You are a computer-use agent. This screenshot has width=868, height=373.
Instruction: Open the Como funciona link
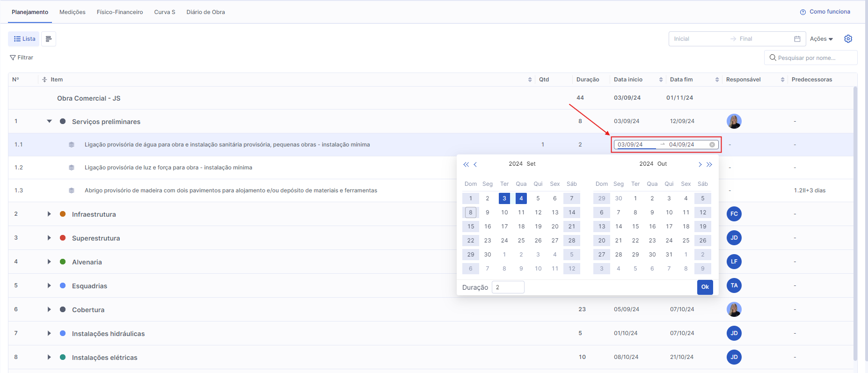click(x=825, y=12)
